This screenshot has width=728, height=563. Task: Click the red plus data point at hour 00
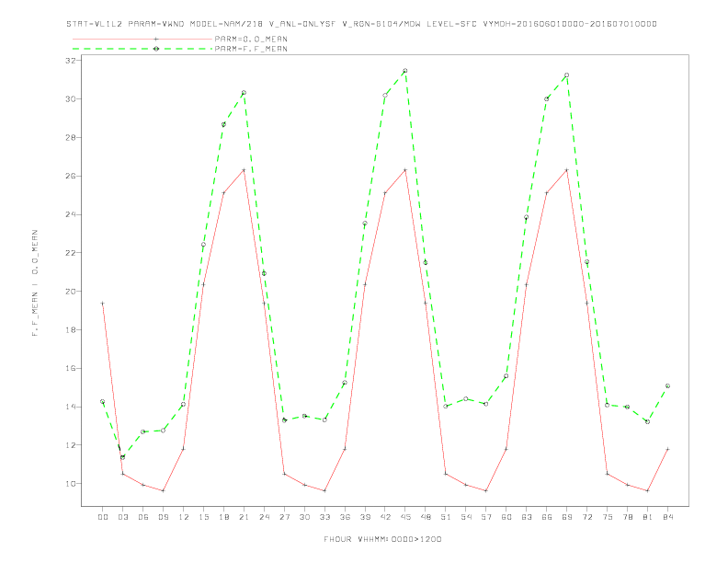tap(103, 304)
